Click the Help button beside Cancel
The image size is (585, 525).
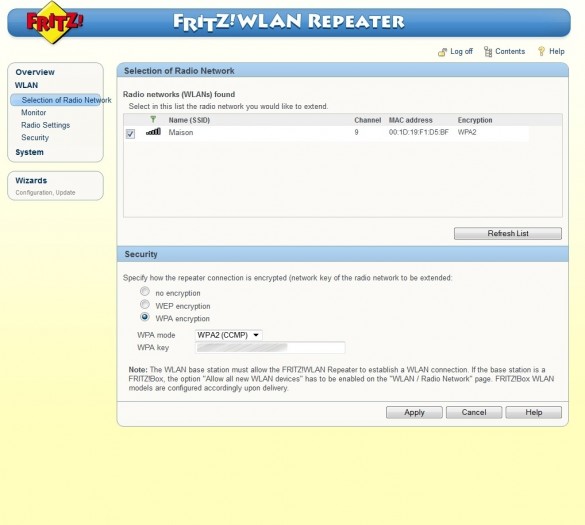tap(534, 412)
